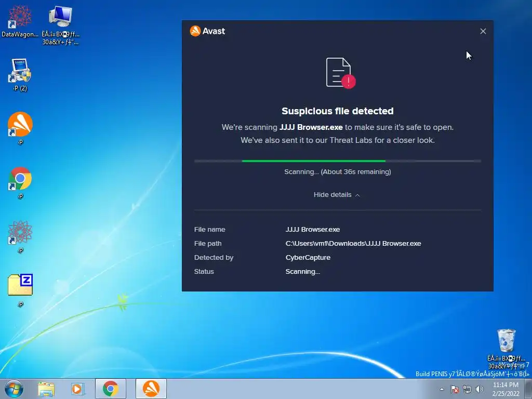This screenshot has width=532, height=399.
Task: Launch the Avast desktop shortcut
Action: pos(20,128)
